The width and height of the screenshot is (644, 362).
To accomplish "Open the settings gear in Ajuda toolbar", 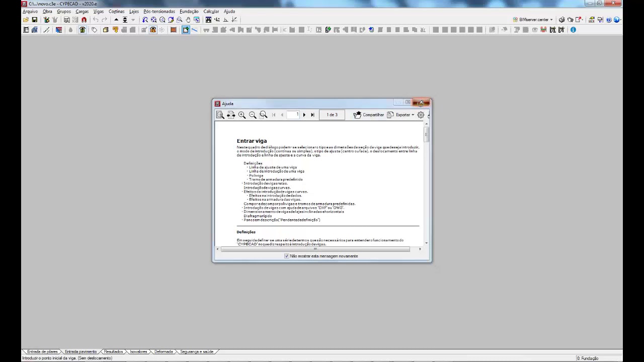I will pyautogui.click(x=421, y=115).
